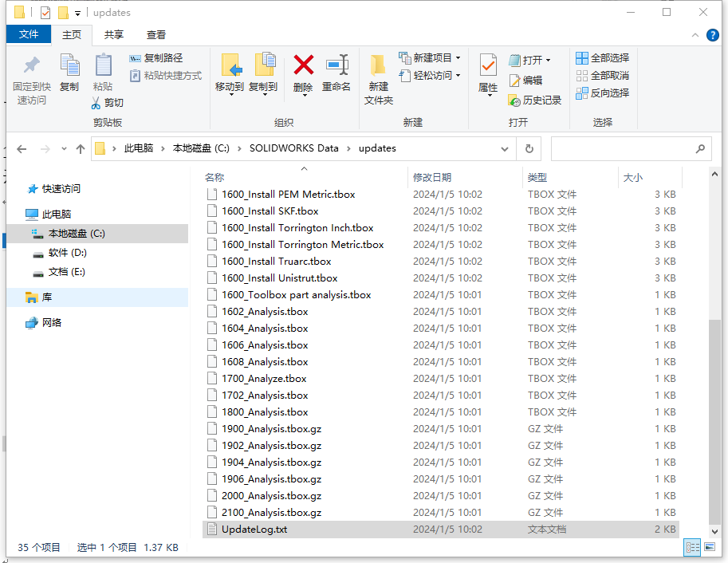The width and height of the screenshot is (728, 563).
Task: Expand address bar history dropdown
Action: pos(505,148)
